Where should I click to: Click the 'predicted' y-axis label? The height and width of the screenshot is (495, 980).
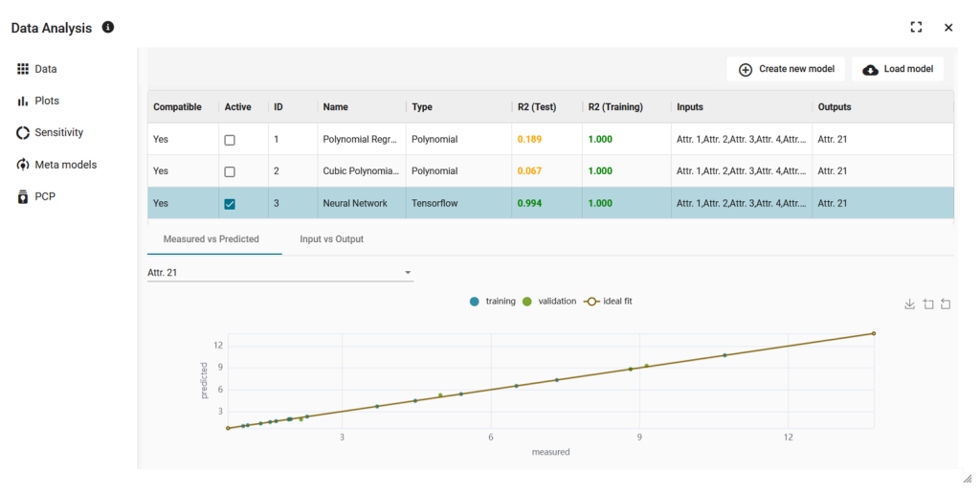click(204, 380)
